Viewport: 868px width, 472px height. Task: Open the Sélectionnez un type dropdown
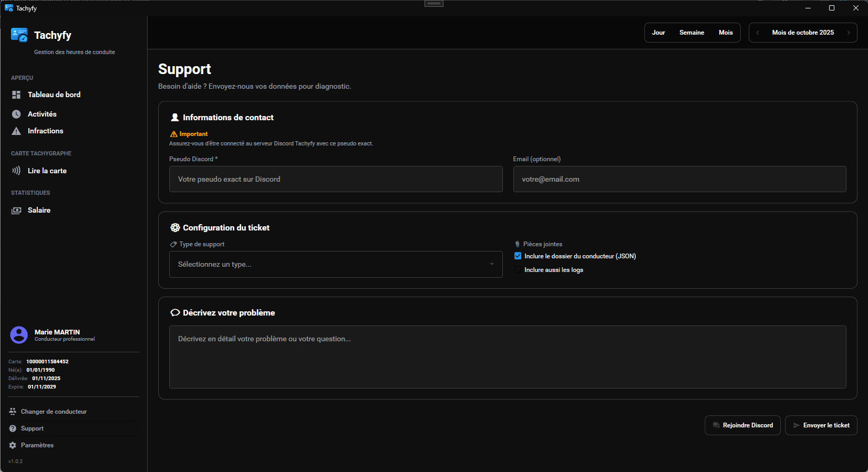(336, 264)
